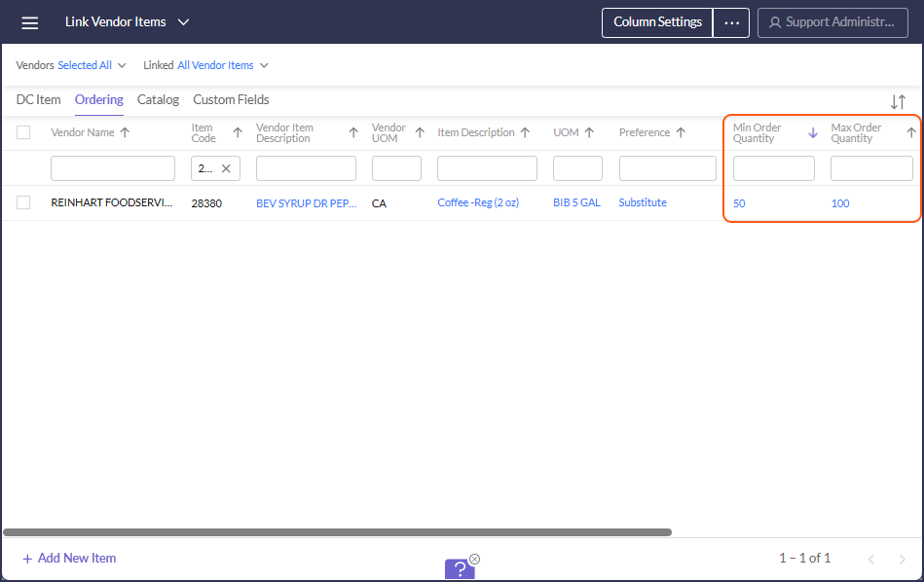This screenshot has height=582, width=924.
Task: Open the three-dots more options menu
Action: [731, 22]
